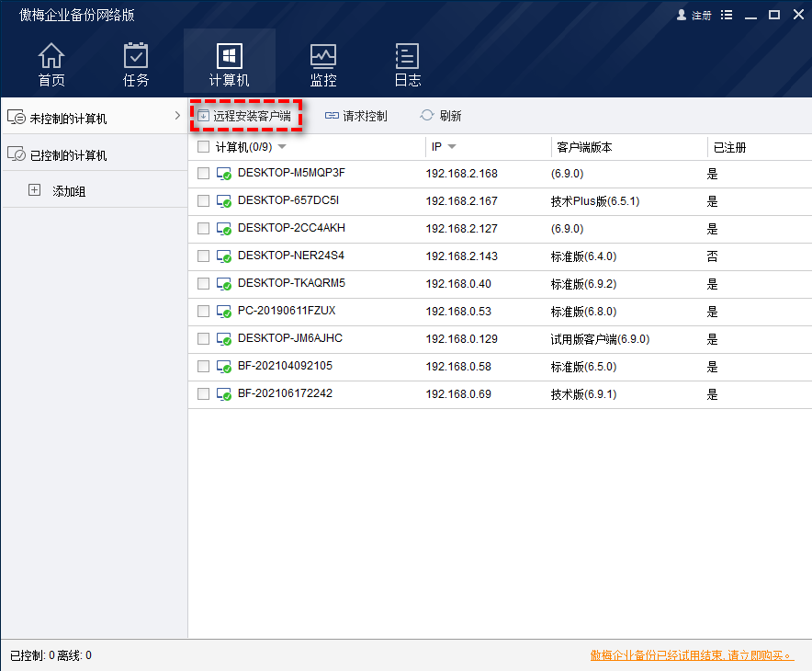
Task: Click IP cell 192.168.0.69
Action: click(458, 394)
